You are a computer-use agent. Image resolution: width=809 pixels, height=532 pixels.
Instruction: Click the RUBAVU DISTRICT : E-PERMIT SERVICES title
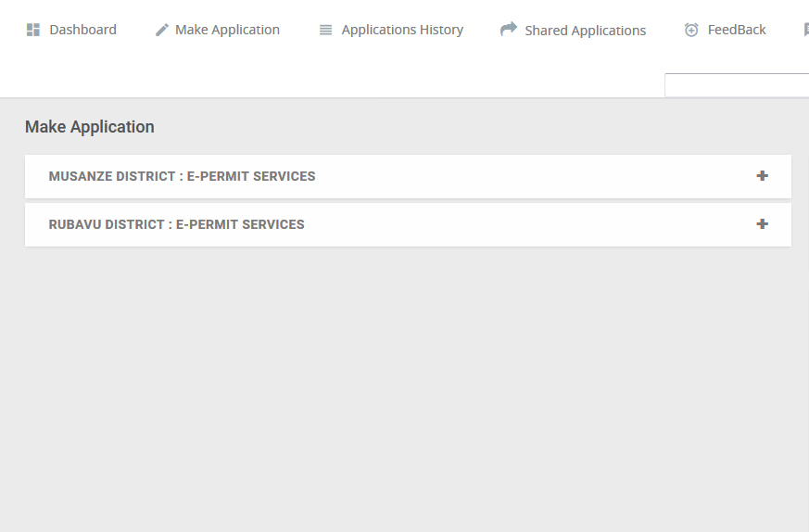(x=176, y=224)
